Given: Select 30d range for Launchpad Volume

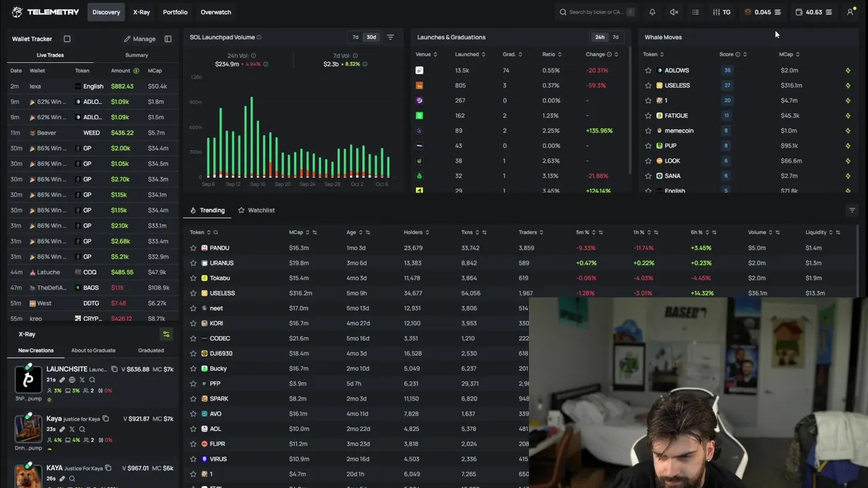Looking at the screenshot, I should [x=372, y=37].
